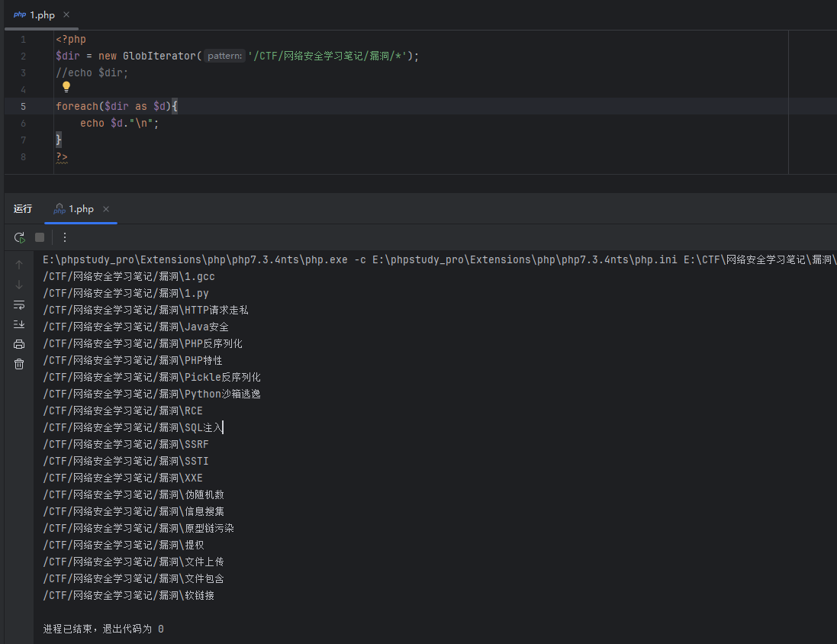Click the 运行 panel title
The image size is (837, 644).
pyautogui.click(x=23, y=209)
